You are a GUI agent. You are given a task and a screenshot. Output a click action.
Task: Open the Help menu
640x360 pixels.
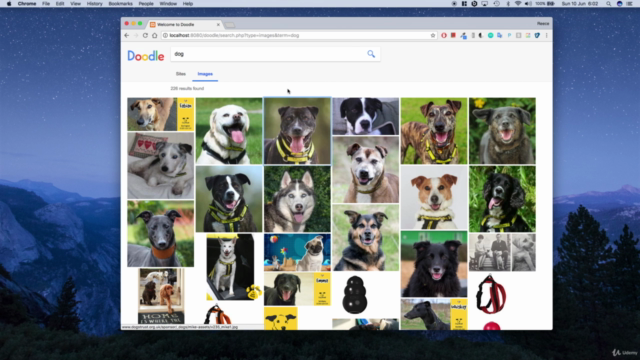click(x=188, y=4)
